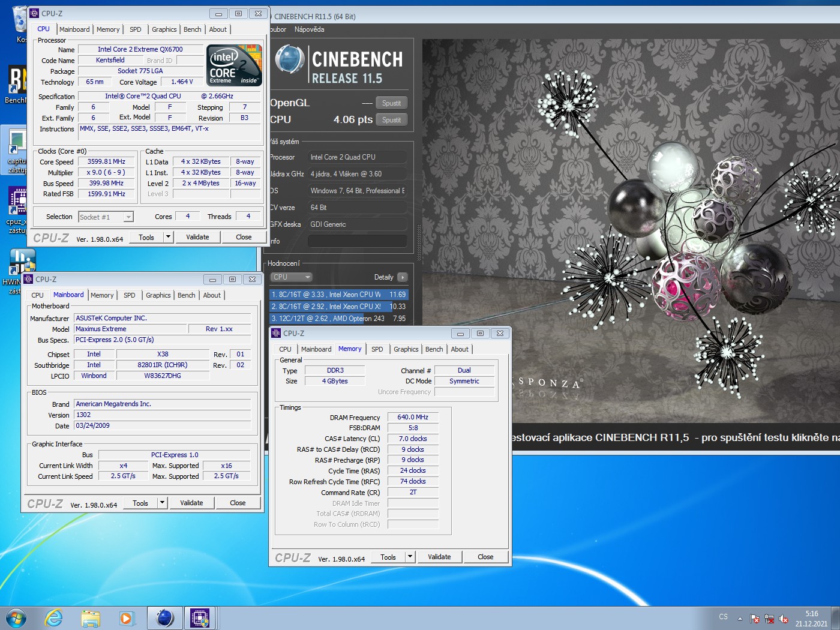Image resolution: width=840 pixels, height=630 pixels.
Task: Click the CPU-Z title icon in the Mainboard window
Action: (28, 279)
